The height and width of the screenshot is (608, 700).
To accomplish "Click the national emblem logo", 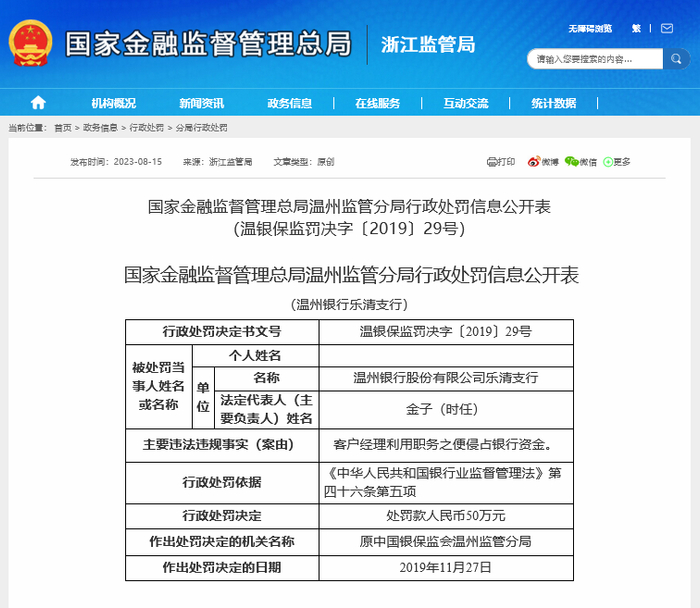I will point(30,43).
